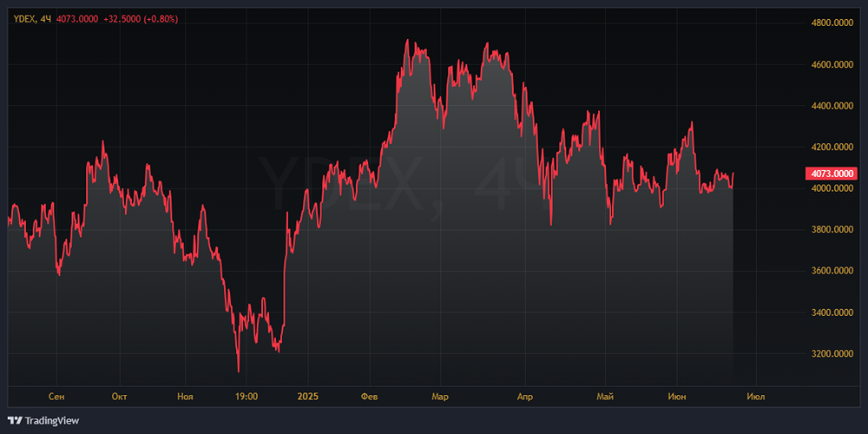Click the Фев month label
Image resolution: width=868 pixels, height=434 pixels.
click(x=369, y=397)
